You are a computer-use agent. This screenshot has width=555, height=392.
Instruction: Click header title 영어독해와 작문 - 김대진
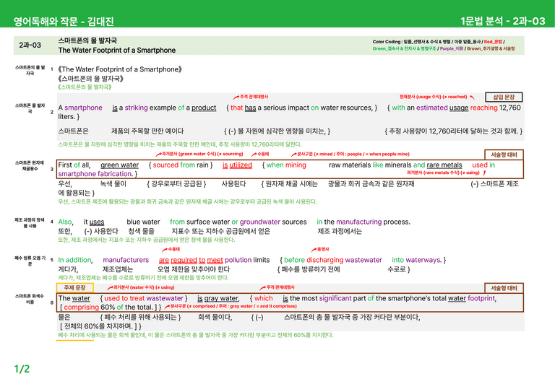pyautogui.click(x=64, y=21)
